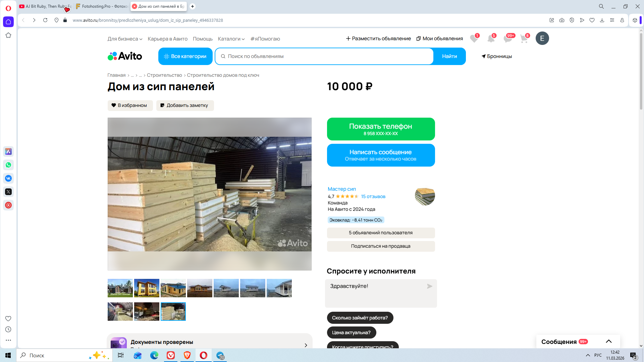This screenshot has width=644, height=362.
Task: Subscribe via 'Подписаться на продавца'
Action: point(381,246)
